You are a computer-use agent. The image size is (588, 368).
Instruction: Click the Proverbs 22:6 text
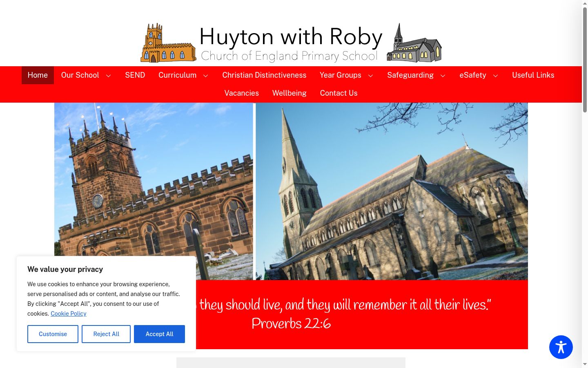click(291, 324)
